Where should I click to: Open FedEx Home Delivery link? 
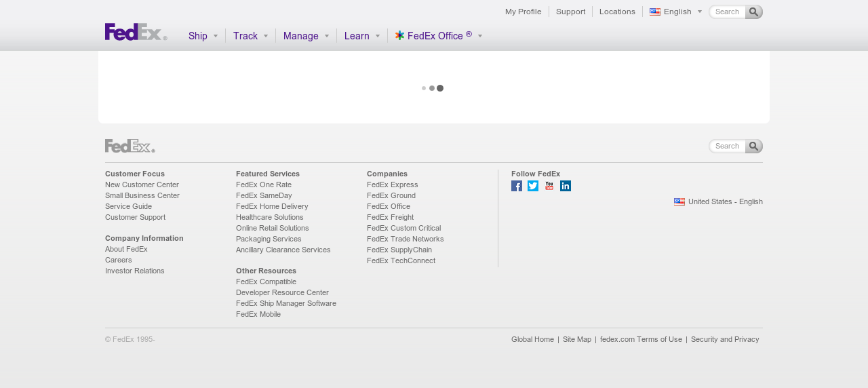pyautogui.click(x=272, y=206)
